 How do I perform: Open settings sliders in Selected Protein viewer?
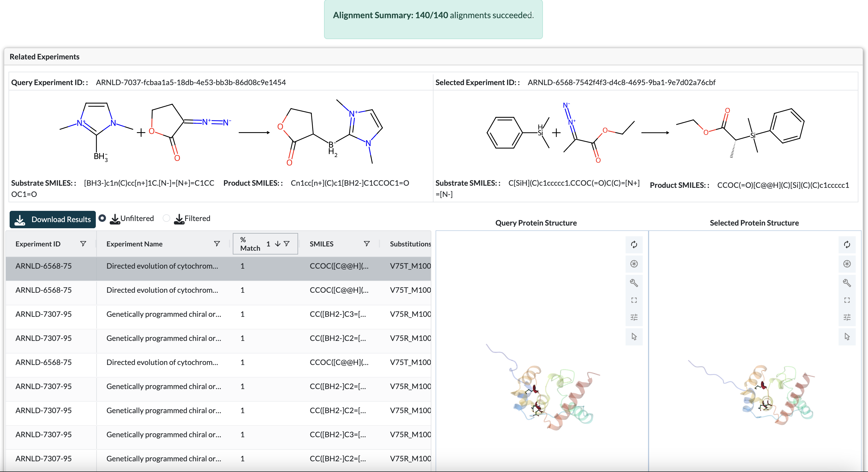coord(847,317)
